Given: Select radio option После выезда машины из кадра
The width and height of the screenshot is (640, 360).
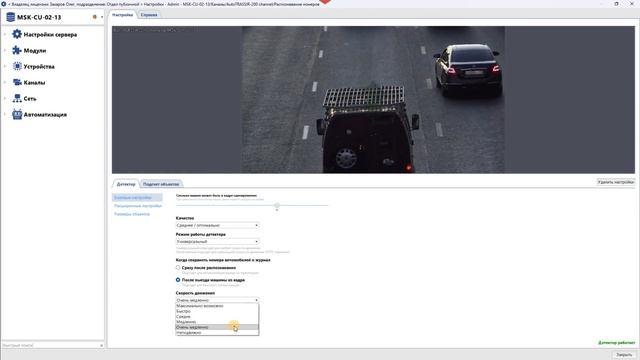Looking at the screenshot, I should coord(178,280).
